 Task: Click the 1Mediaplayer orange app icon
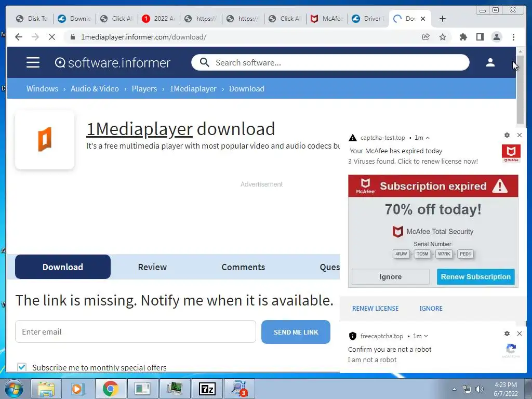click(45, 139)
